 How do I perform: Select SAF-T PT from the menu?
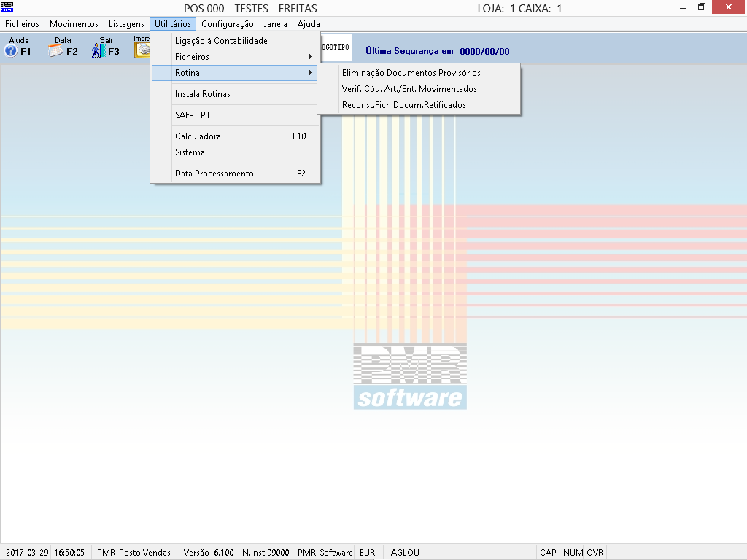(x=193, y=115)
